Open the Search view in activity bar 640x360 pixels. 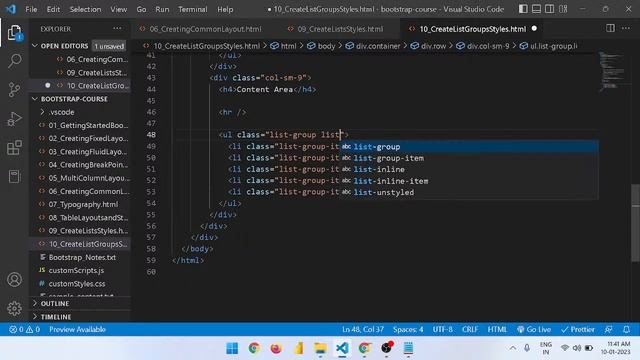point(14,61)
